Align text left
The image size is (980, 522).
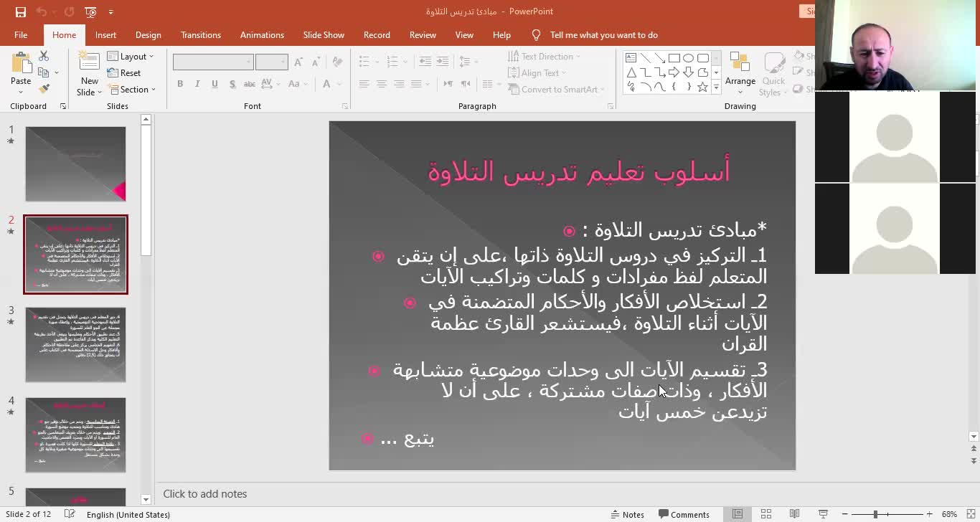point(364,84)
